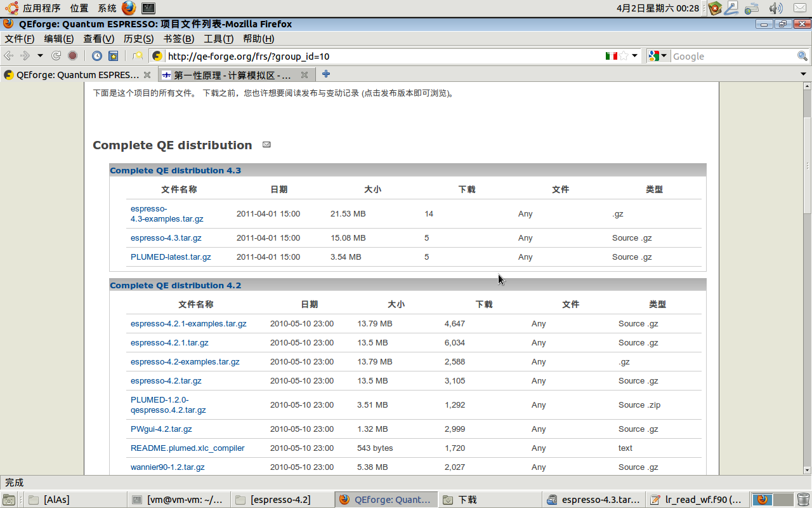The height and width of the screenshot is (508, 812).
Task: Open the 查看(V) menu
Action: coord(99,39)
